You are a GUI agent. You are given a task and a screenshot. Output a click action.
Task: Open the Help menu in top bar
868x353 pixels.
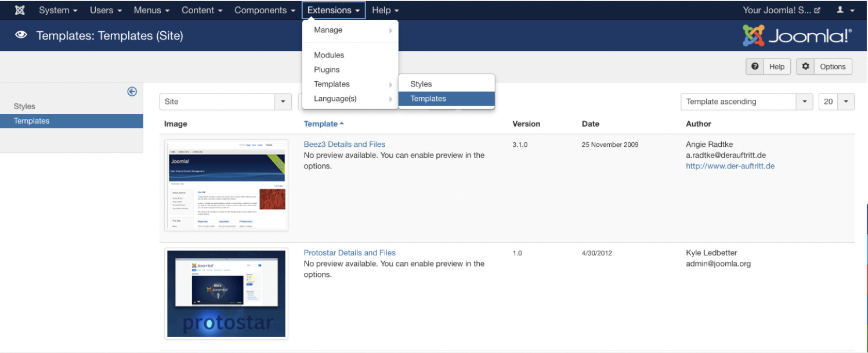(385, 10)
